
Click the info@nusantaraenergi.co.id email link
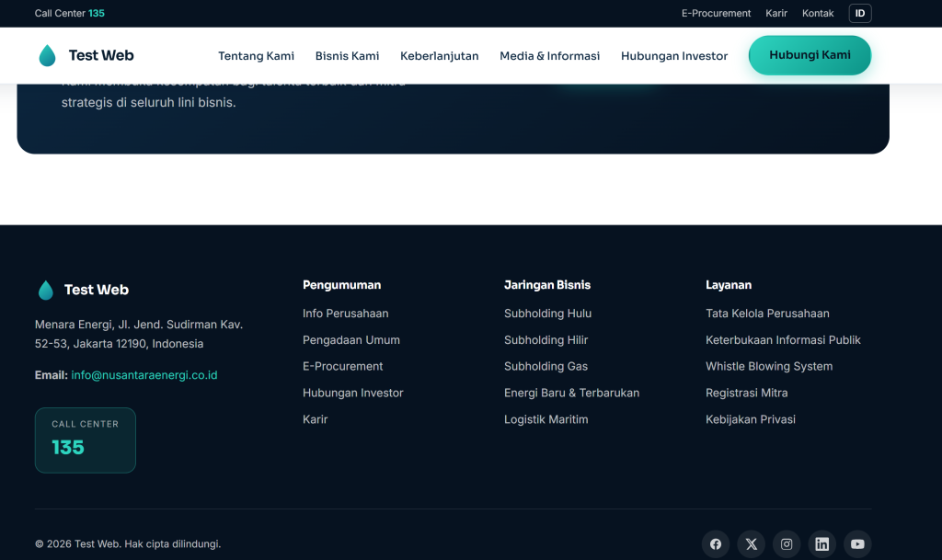pyautogui.click(x=144, y=375)
